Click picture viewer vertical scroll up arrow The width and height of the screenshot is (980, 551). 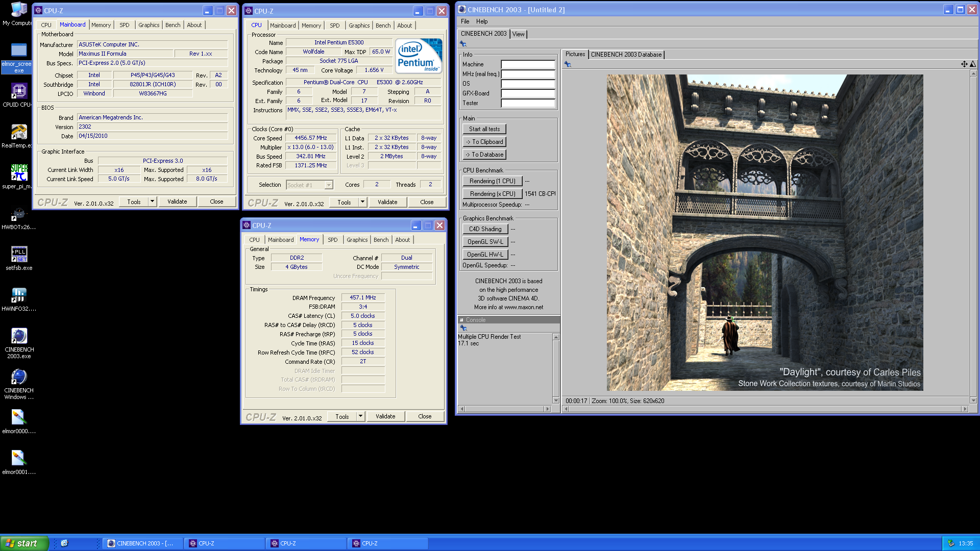point(973,73)
